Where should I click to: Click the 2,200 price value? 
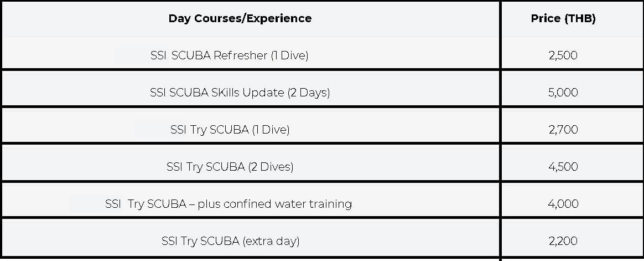coord(563,241)
